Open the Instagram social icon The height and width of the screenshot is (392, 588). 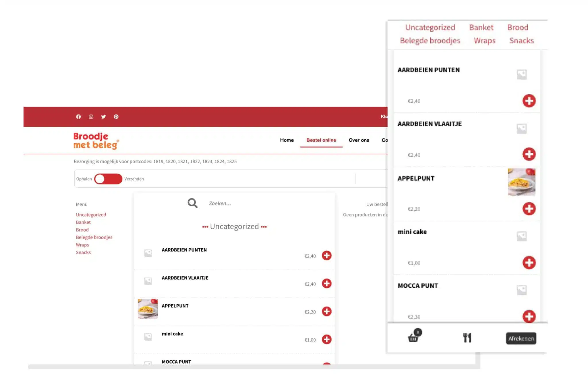pyautogui.click(x=91, y=117)
